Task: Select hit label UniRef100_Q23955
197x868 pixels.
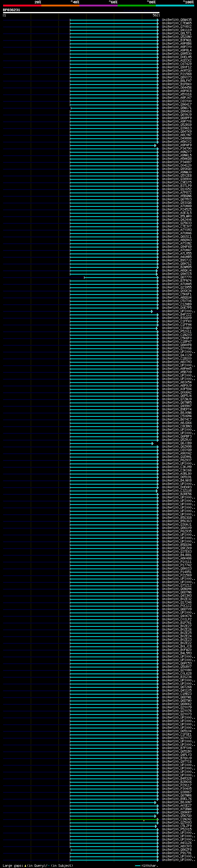Action: (x=177, y=287)
